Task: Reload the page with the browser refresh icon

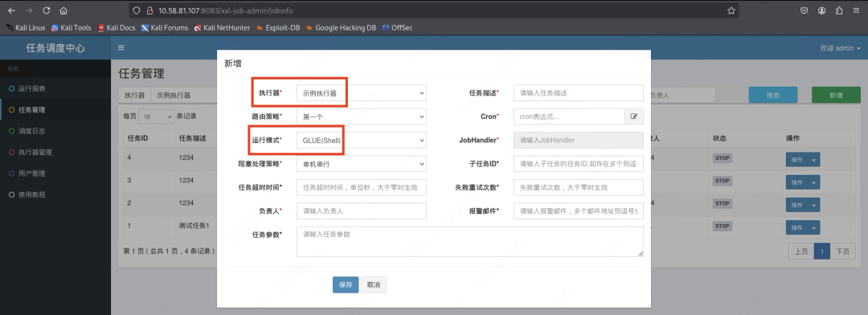Action: (x=46, y=10)
